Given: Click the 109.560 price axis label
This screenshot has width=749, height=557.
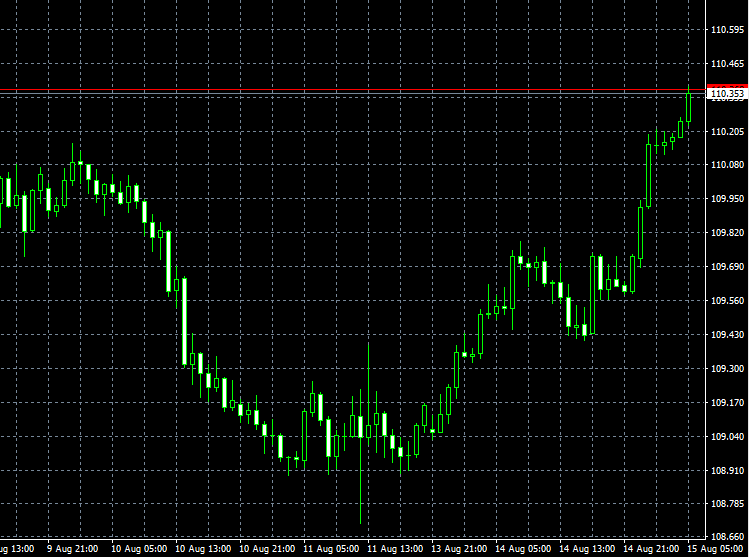Looking at the screenshot, I should pos(728,300).
